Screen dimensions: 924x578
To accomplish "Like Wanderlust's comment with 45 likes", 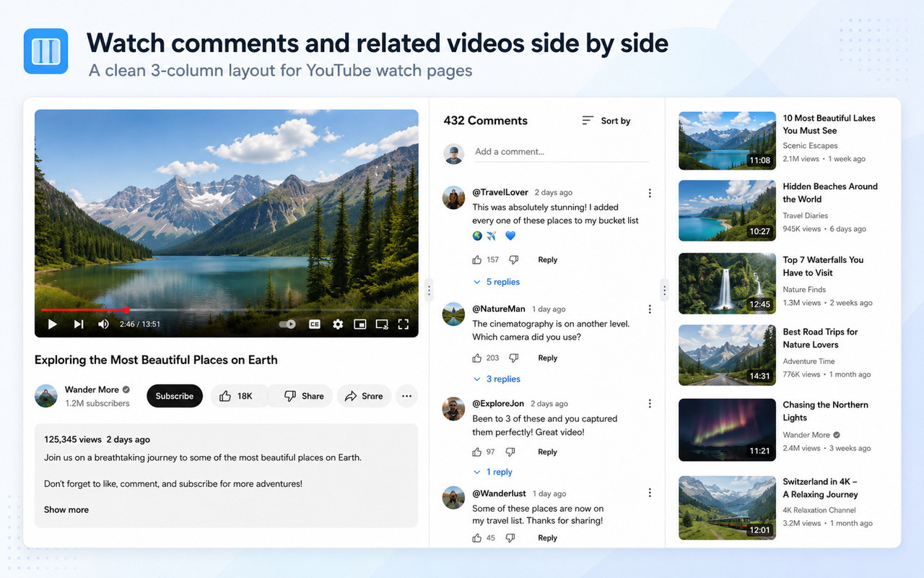I will point(476,538).
